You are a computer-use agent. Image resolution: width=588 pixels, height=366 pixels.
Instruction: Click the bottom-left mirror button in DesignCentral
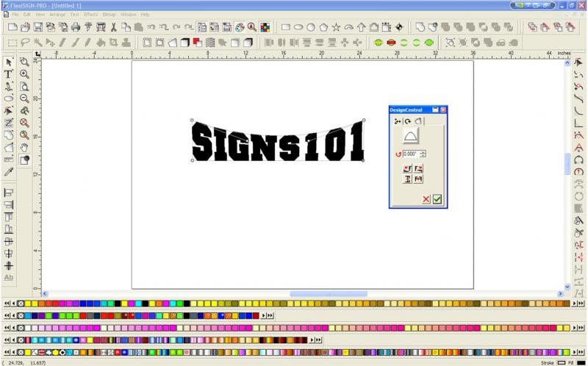(x=408, y=179)
